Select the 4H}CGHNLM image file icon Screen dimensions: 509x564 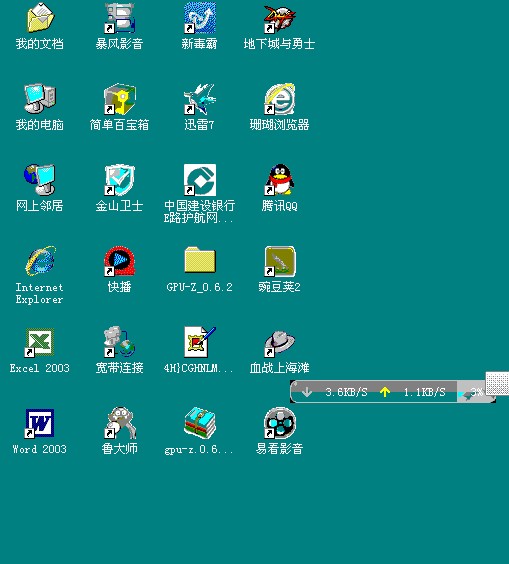pyautogui.click(x=200, y=342)
